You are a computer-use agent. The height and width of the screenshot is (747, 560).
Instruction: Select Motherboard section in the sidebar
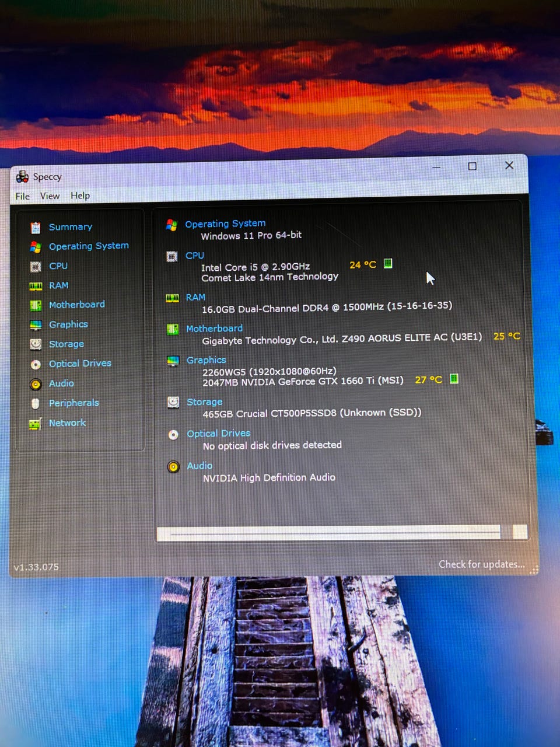(x=77, y=305)
